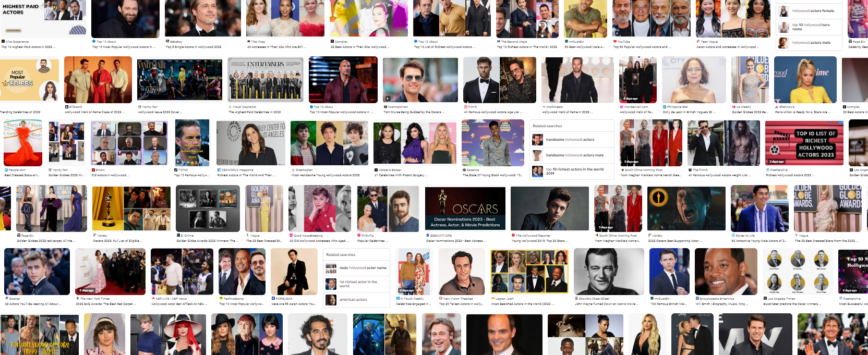Open the "Highest Paid Actors" thumbnail image

[43, 18]
